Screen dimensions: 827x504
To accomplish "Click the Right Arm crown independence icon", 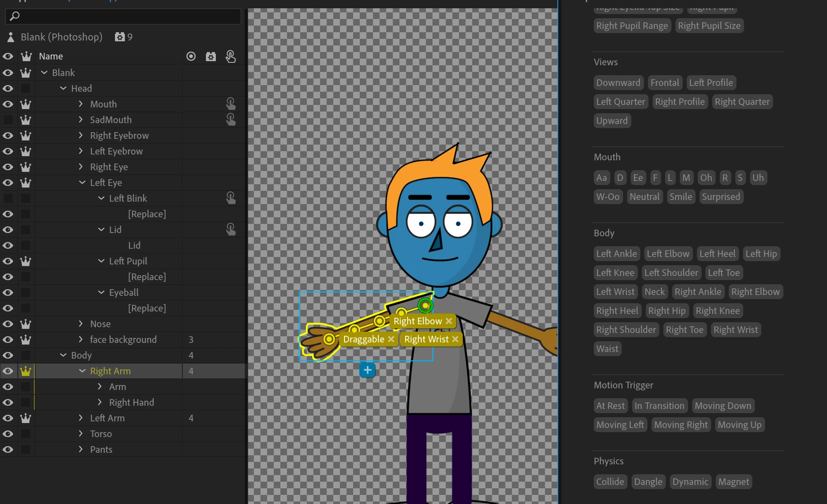I will pos(26,371).
